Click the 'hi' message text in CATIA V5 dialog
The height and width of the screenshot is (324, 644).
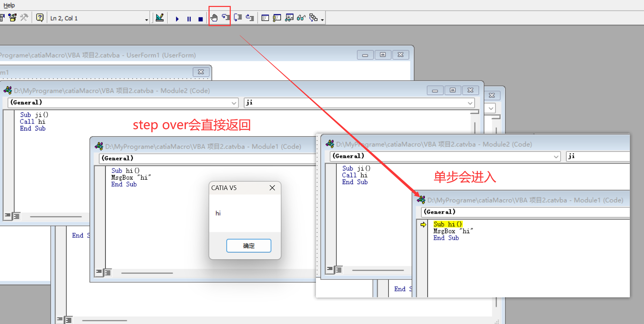coord(218,213)
